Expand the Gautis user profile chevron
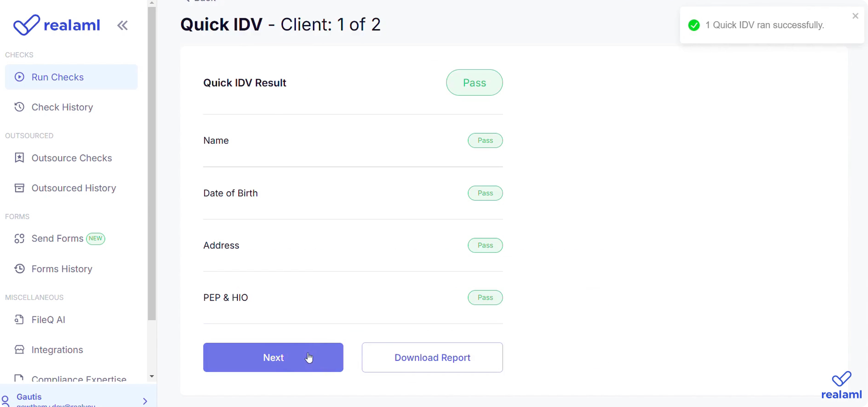 pyautogui.click(x=145, y=401)
